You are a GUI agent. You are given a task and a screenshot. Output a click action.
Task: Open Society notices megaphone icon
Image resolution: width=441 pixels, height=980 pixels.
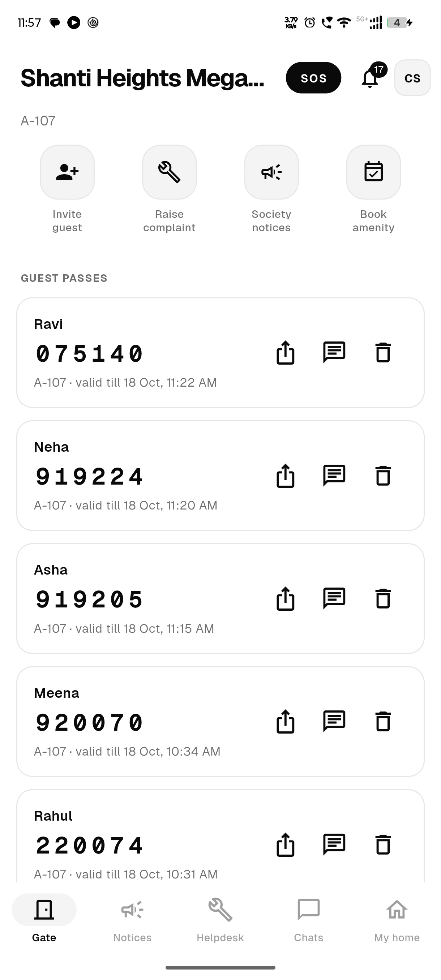tap(271, 172)
